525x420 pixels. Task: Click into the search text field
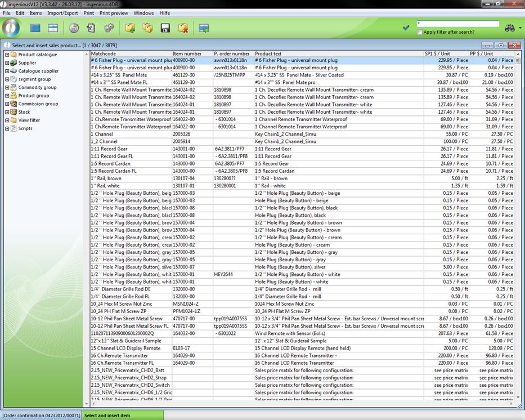(x=457, y=24)
